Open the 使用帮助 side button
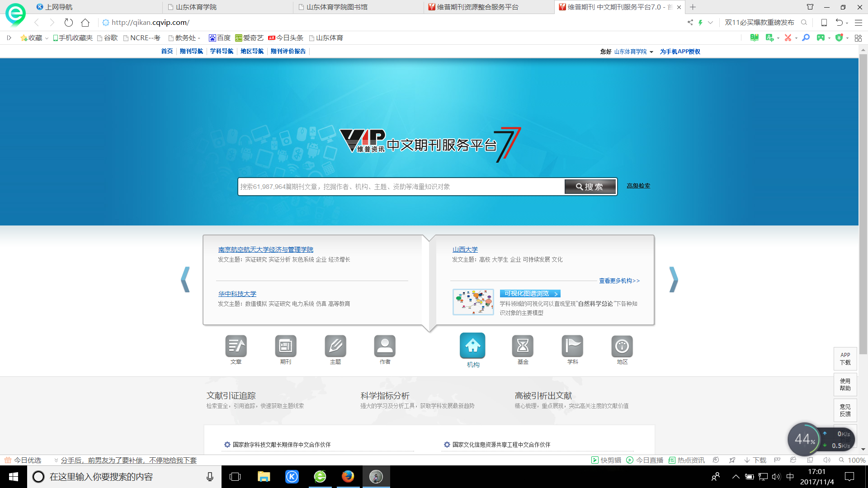This screenshot has height=488, width=868. 845,385
